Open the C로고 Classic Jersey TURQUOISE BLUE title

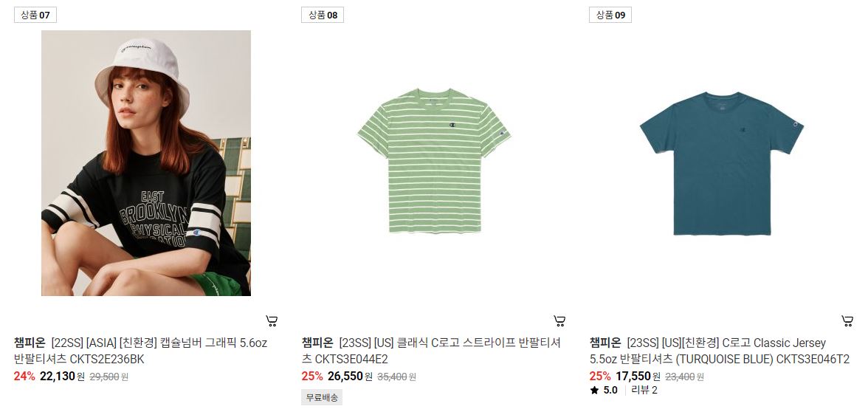(719, 351)
